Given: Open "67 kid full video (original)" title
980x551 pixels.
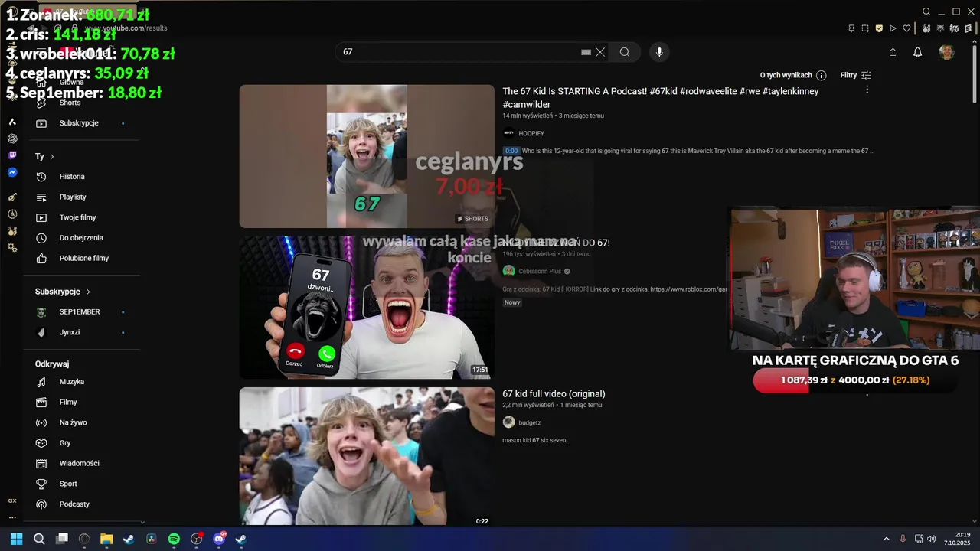Looking at the screenshot, I should [554, 394].
